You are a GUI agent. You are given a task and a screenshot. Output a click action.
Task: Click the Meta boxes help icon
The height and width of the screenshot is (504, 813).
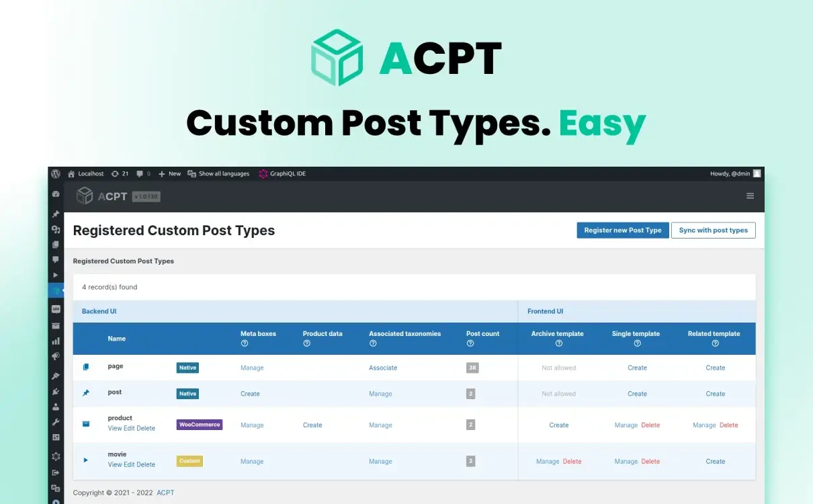[244, 343]
